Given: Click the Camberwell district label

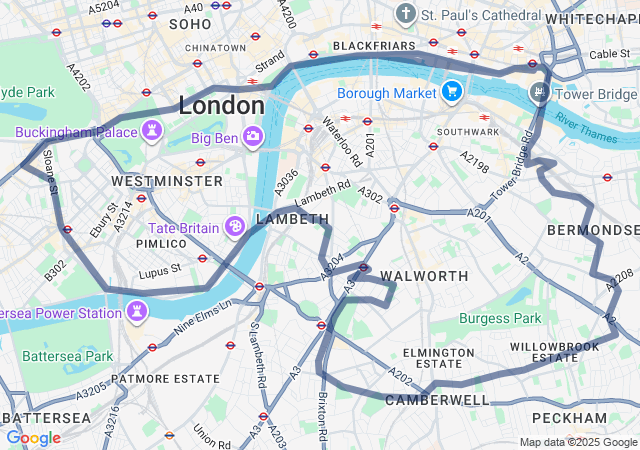Looking at the screenshot, I should (x=437, y=401).
